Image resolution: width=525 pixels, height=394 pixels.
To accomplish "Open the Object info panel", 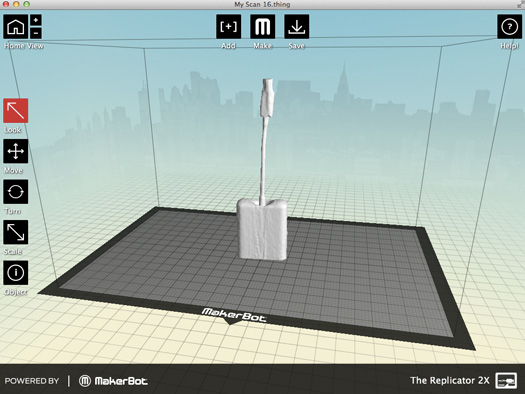I will (x=16, y=273).
